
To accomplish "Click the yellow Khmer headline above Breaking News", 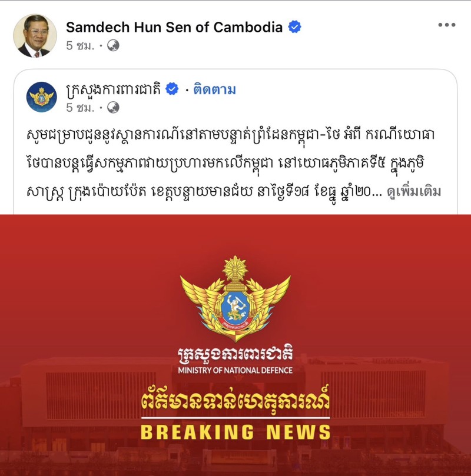I will [235, 401].
